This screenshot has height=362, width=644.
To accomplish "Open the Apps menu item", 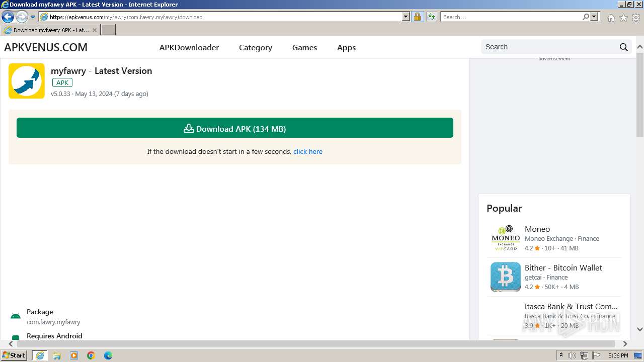I will [346, 47].
